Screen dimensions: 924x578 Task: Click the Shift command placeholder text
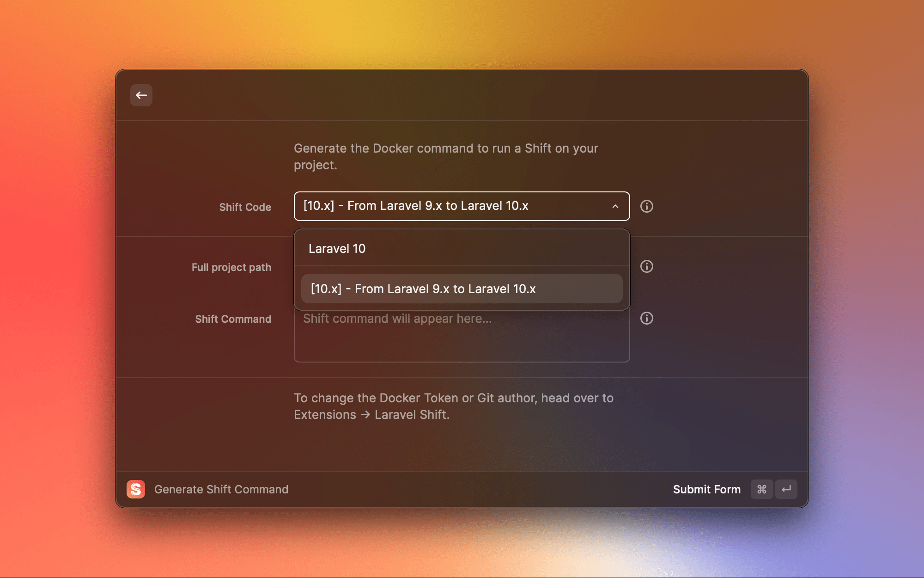[x=397, y=319]
